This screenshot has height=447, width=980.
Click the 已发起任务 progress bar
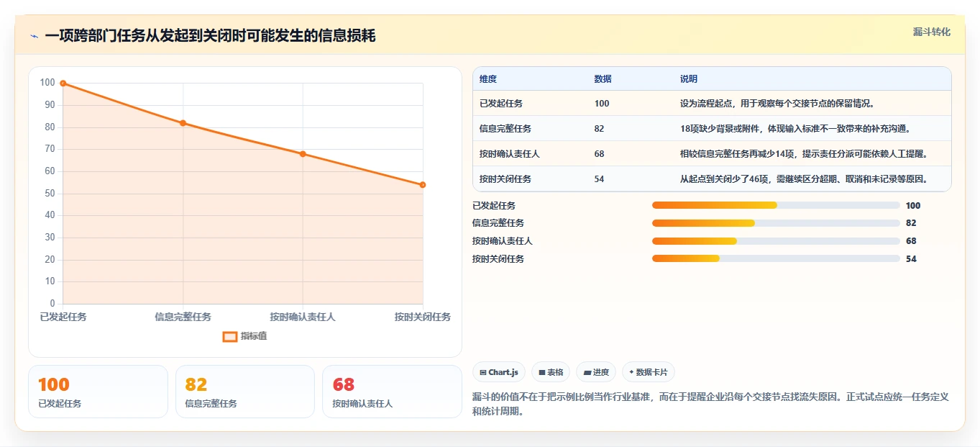(776, 205)
